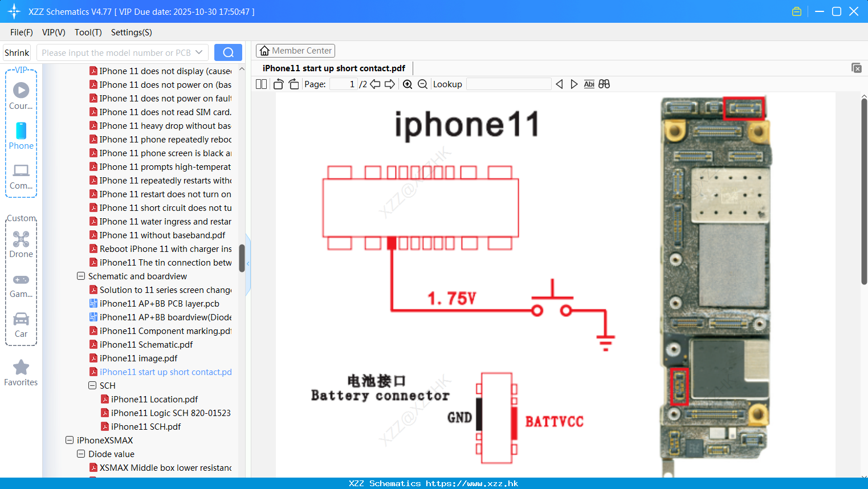The image size is (868, 489).
Task: Collapse the SCH folder
Action: coord(92,385)
